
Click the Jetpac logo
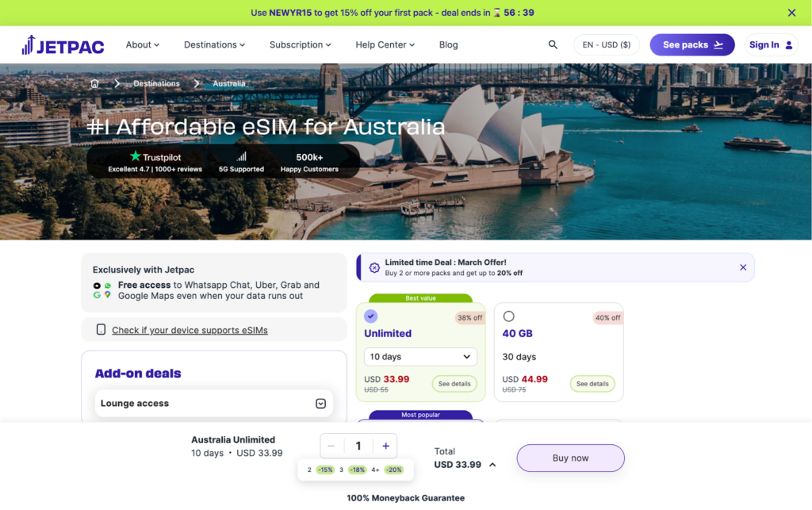(x=63, y=44)
